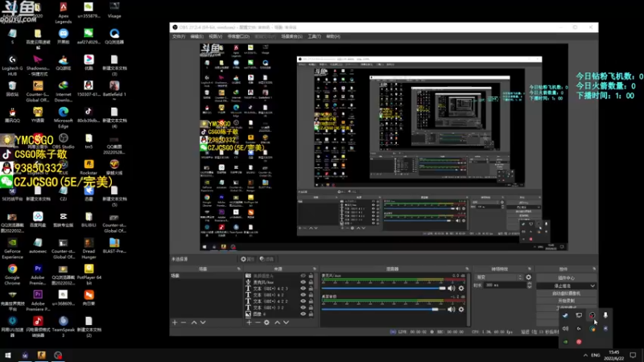The width and height of the screenshot is (644, 362).
Task: Open advanced audio gear for 麦克风/Aux
Action: 461,288
